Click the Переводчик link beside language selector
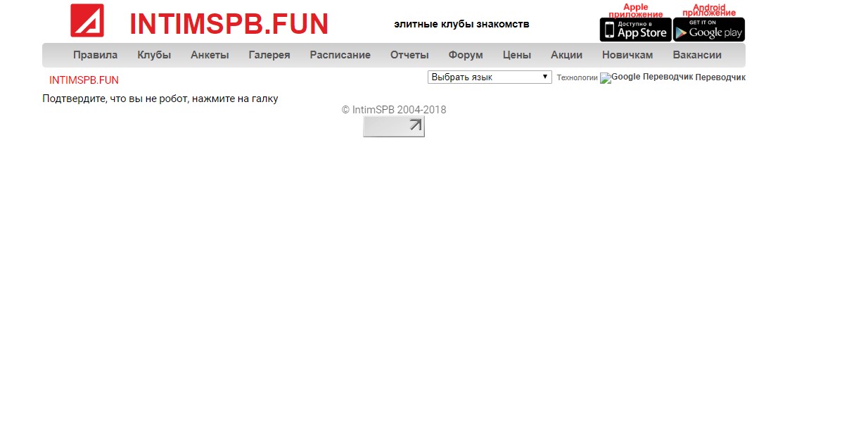This screenshot has height=435, width=868. point(720,77)
